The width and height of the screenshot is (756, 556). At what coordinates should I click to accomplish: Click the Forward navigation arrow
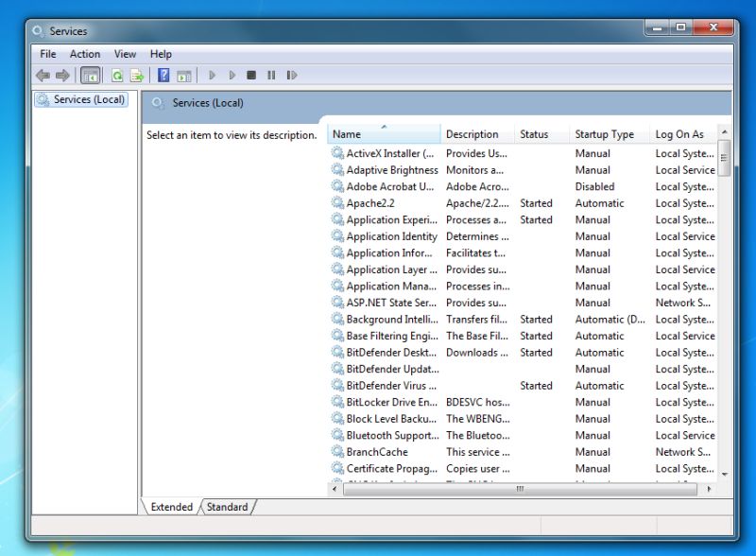click(61, 75)
